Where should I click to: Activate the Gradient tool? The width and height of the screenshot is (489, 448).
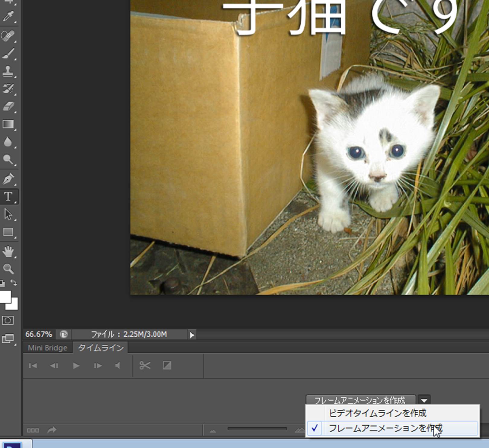[x=8, y=124]
